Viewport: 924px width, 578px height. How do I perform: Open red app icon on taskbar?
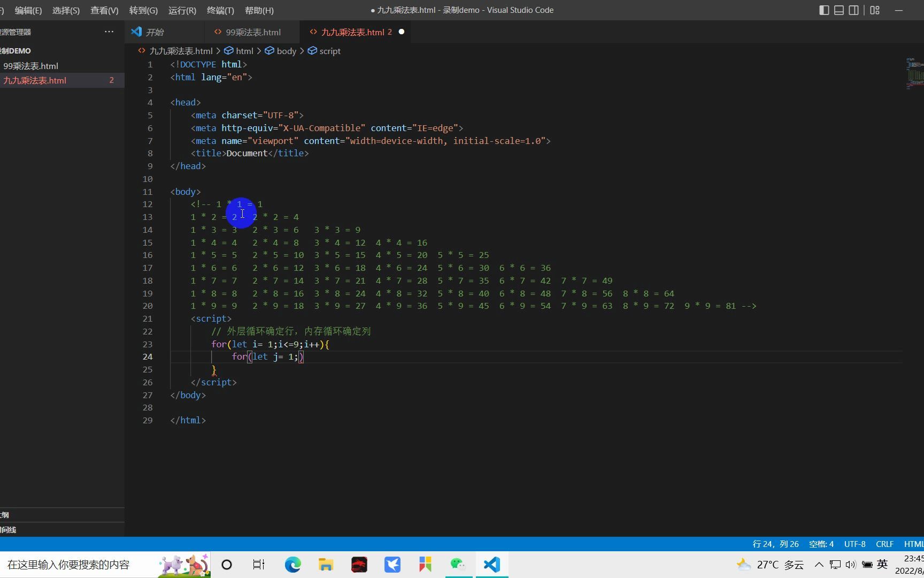click(359, 565)
